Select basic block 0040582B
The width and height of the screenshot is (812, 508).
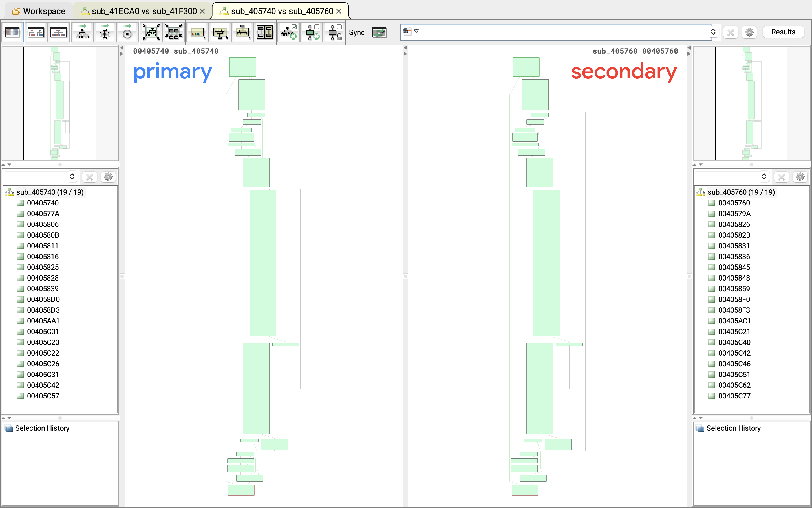point(734,235)
